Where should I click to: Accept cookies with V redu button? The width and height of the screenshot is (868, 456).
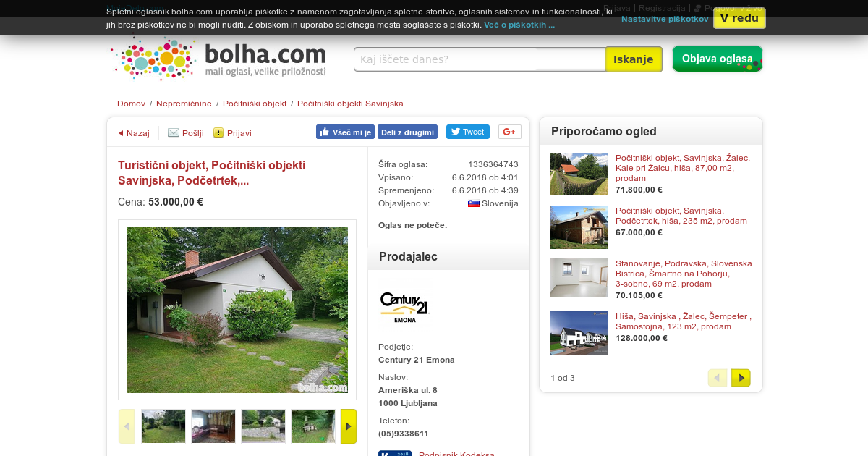click(x=739, y=18)
